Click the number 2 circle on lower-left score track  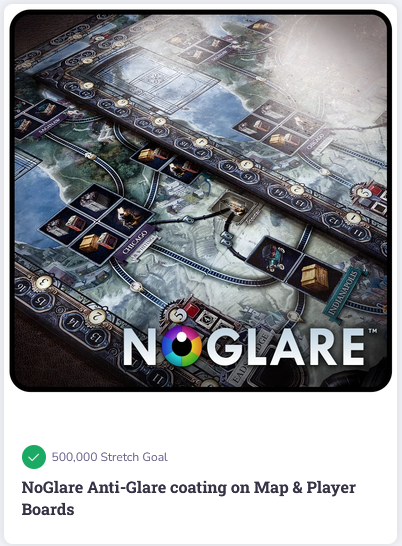click(x=97, y=317)
